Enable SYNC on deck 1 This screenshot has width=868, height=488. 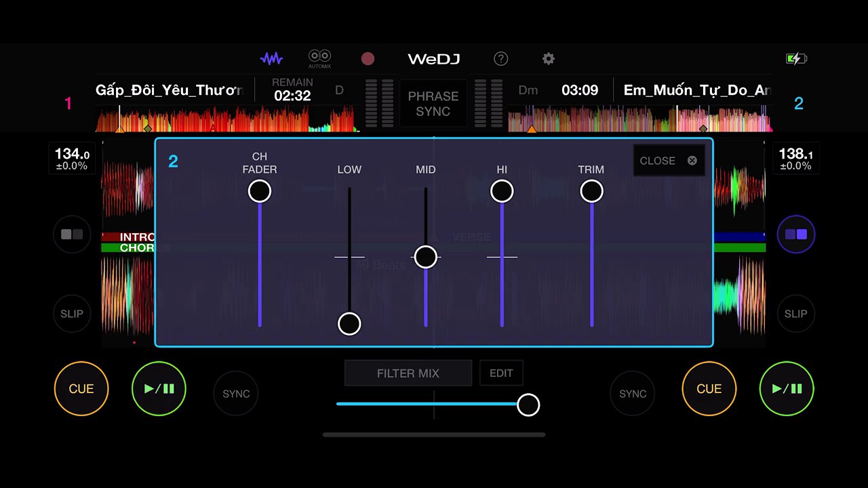236,393
